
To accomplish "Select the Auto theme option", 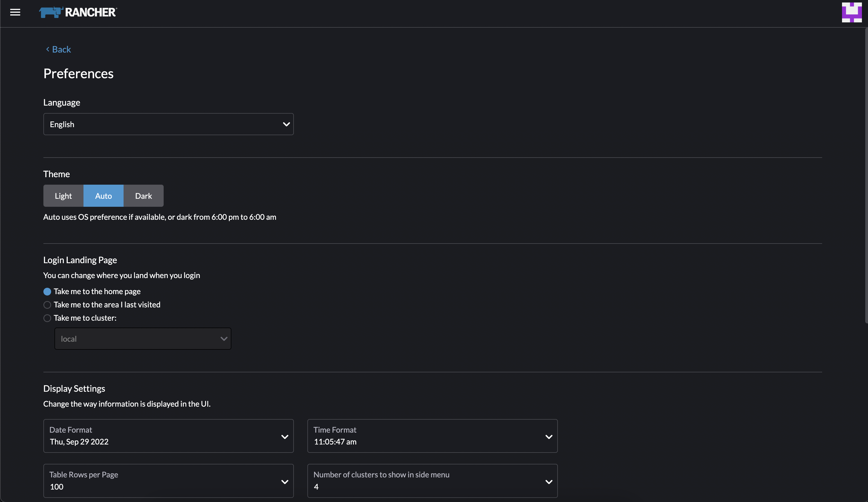I will 103,196.
